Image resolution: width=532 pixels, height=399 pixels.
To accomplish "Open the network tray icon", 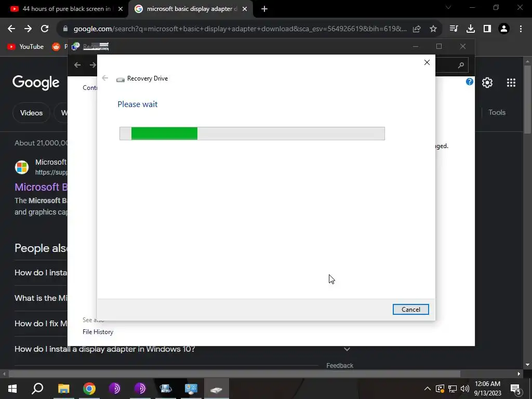I will (x=453, y=389).
